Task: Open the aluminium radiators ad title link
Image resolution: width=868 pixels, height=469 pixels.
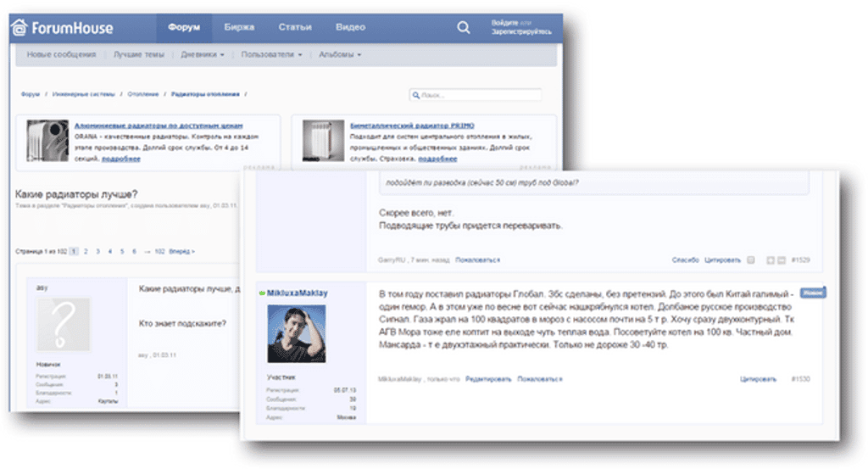Action: [x=159, y=126]
